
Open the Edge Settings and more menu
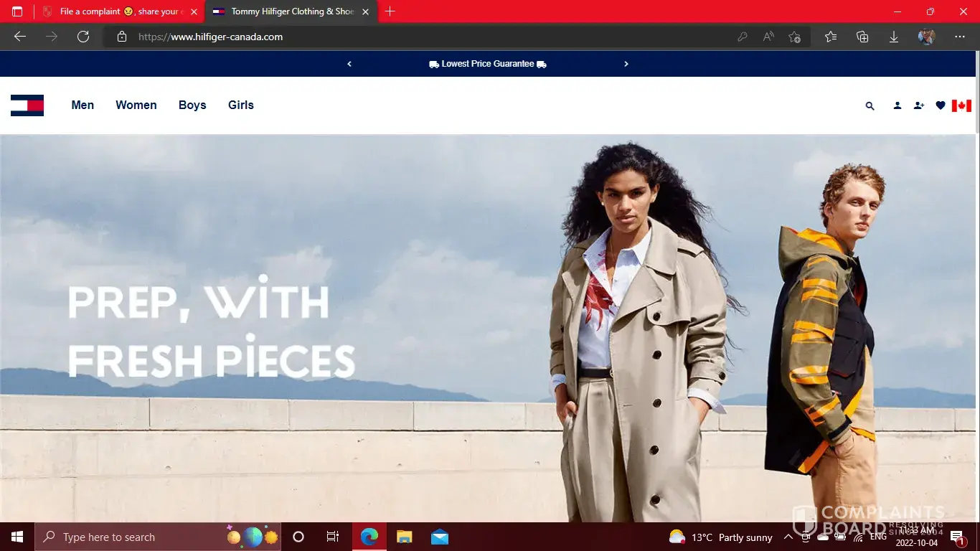(960, 37)
